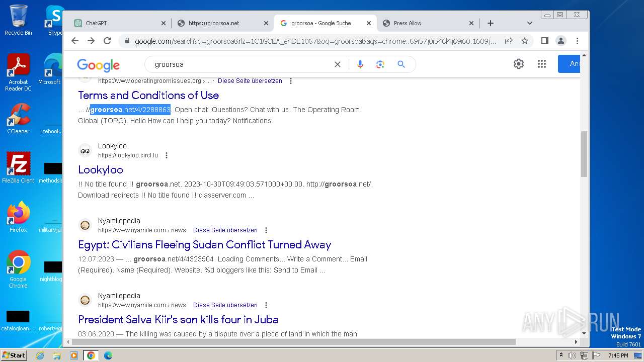This screenshot has height=362, width=644.
Task: Close the groorsoa.net tab
Action: 266,23
